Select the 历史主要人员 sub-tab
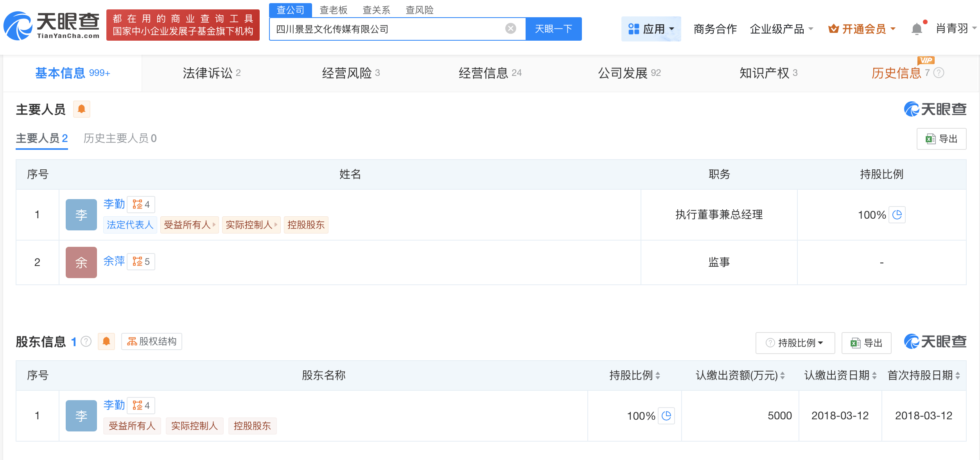This screenshot has height=460, width=980. pos(120,138)
